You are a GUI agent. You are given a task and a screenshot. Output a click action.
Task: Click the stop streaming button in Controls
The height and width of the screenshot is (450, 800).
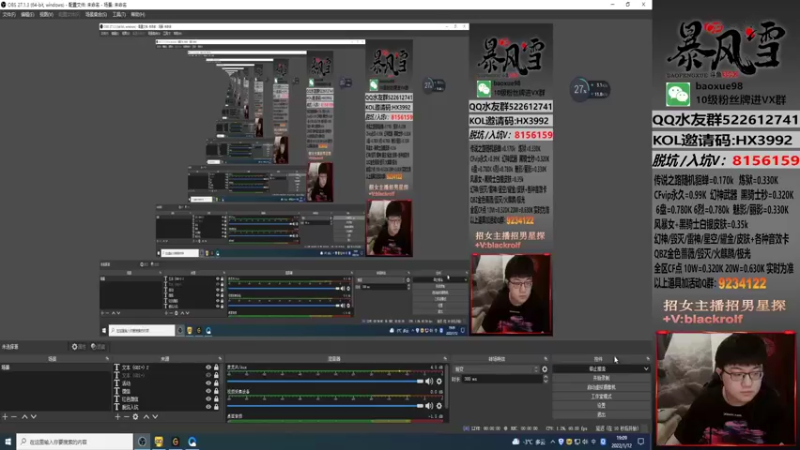[x=597, y=369]
